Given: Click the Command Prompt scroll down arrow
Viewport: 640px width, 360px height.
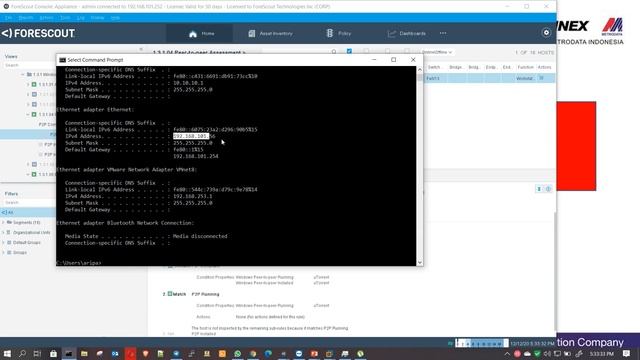Looking at the screenshot, I should pyautogui.click(x=420, y=263).
